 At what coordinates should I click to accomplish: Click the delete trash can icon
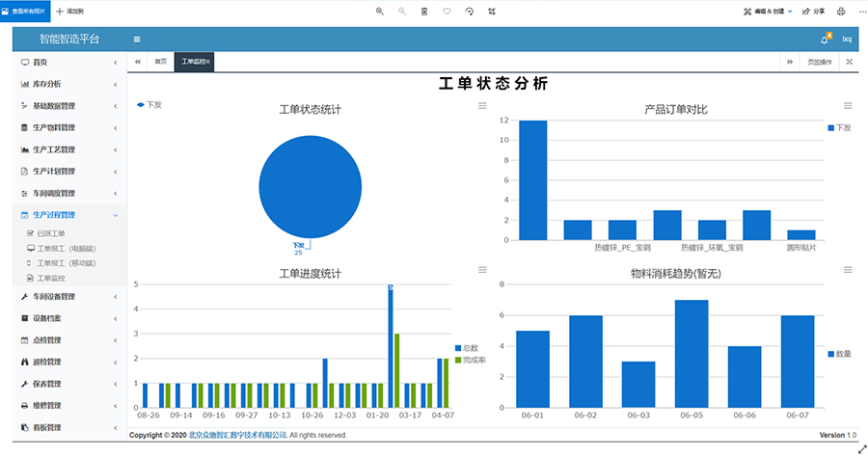tap(424, 12)
